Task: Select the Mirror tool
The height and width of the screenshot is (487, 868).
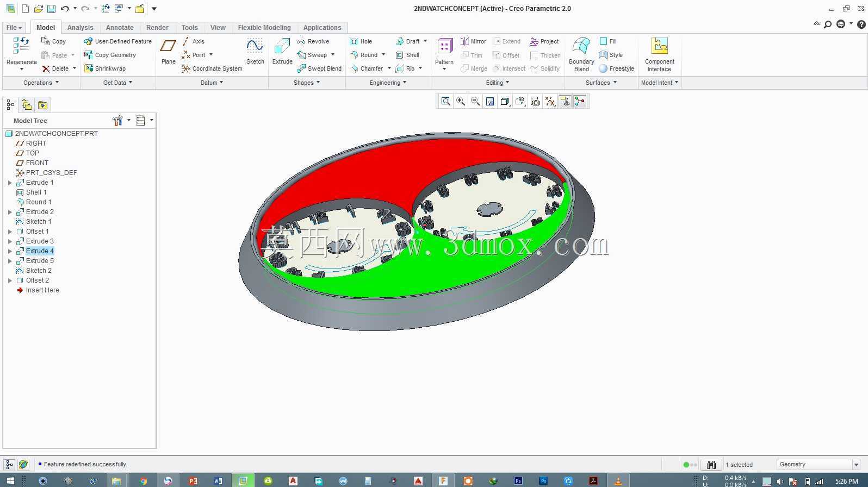Action: tap(473, 41)
